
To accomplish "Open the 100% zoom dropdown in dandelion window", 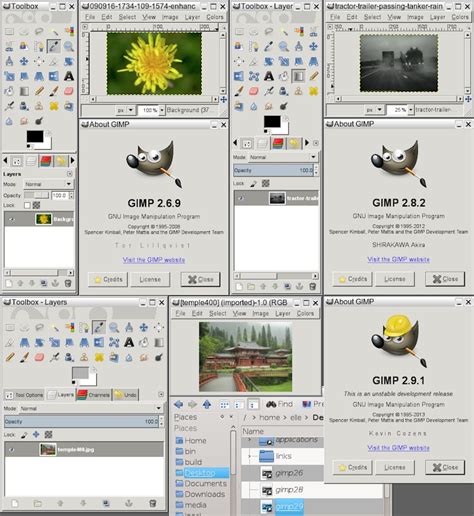I will (162, 110).
